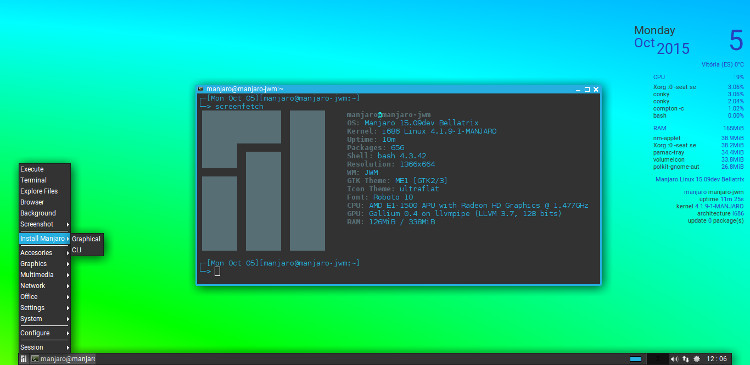Minimize the terminal window

coord(578,89)
